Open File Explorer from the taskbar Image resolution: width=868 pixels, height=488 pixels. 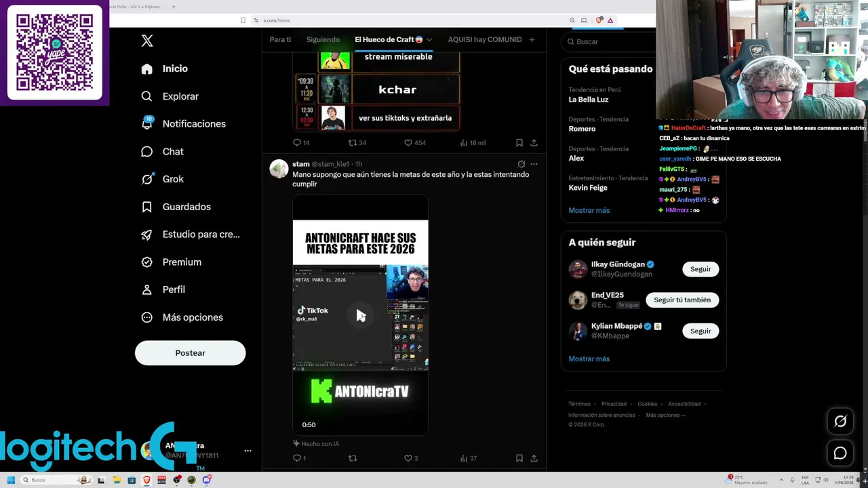[x=117, y=481]
